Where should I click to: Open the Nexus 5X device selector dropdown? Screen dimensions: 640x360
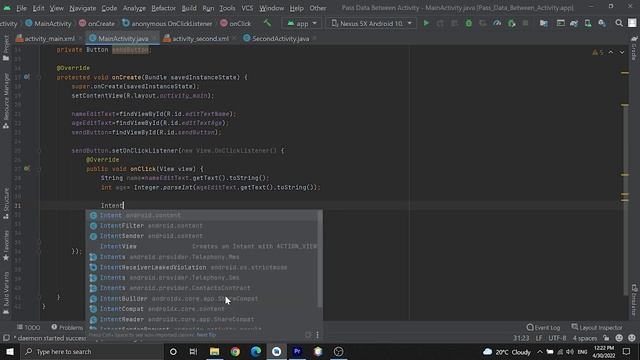coord(371,23)
